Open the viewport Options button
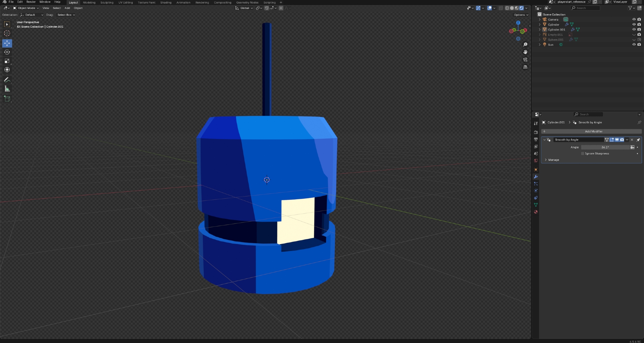Viewport: 644px width, 343px height. click(x=521, y=15)
